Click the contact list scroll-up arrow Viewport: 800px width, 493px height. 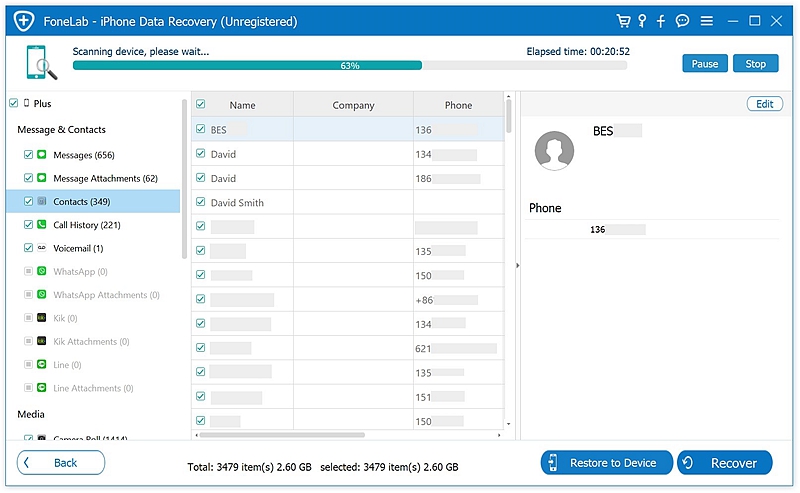(508, 96)
